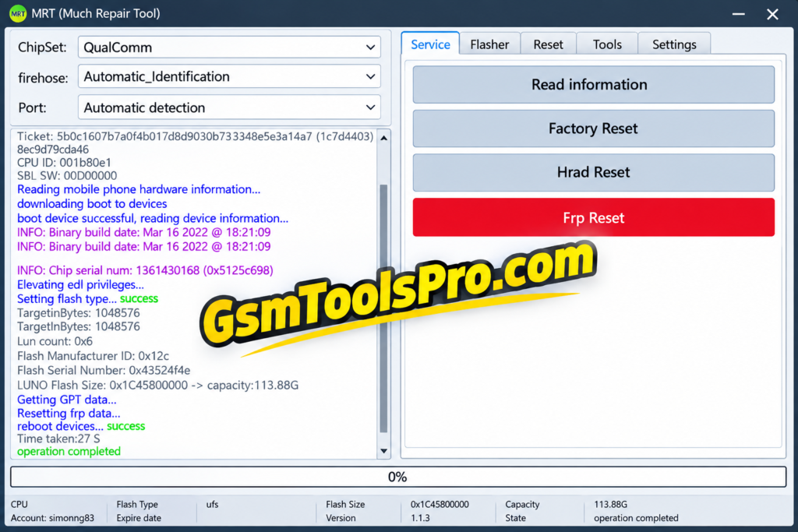Click the log scrollbar down arrow
This screenshot has height=532, width=798.
(383, 451)
